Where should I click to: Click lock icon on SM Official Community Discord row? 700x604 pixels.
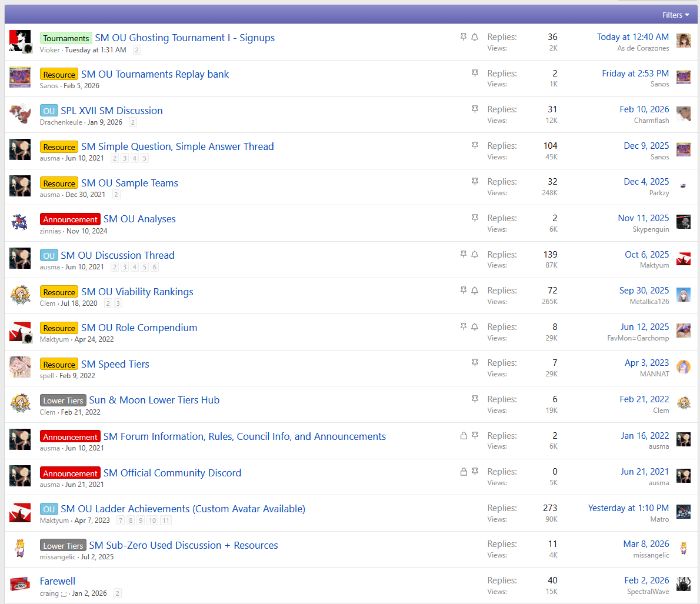(x=464, y=472)
